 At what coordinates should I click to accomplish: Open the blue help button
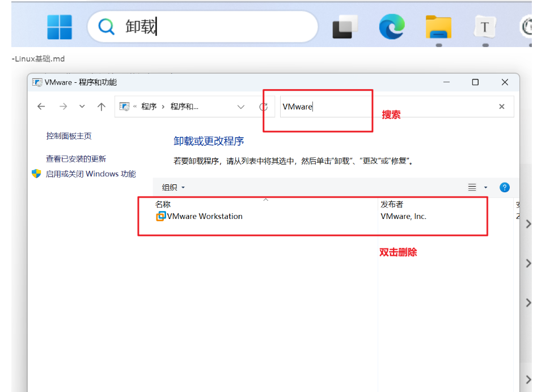505,187
